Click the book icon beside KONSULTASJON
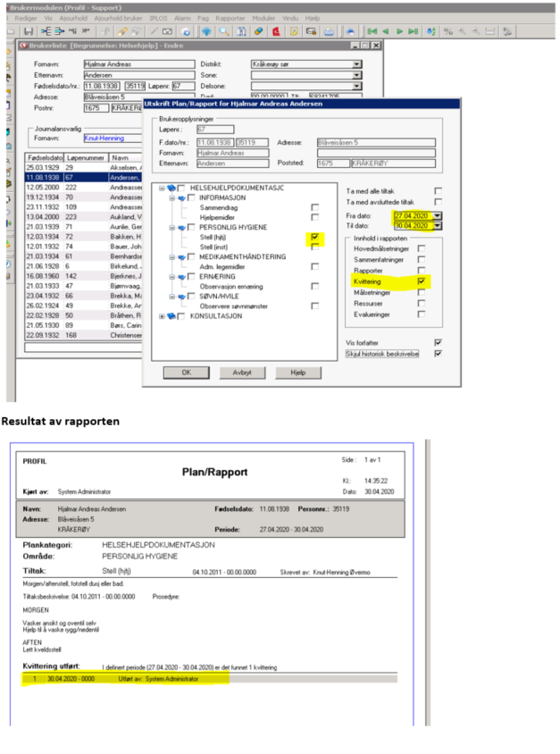The image size is (560, 754). pyautogui.click(x=171, y=316)
